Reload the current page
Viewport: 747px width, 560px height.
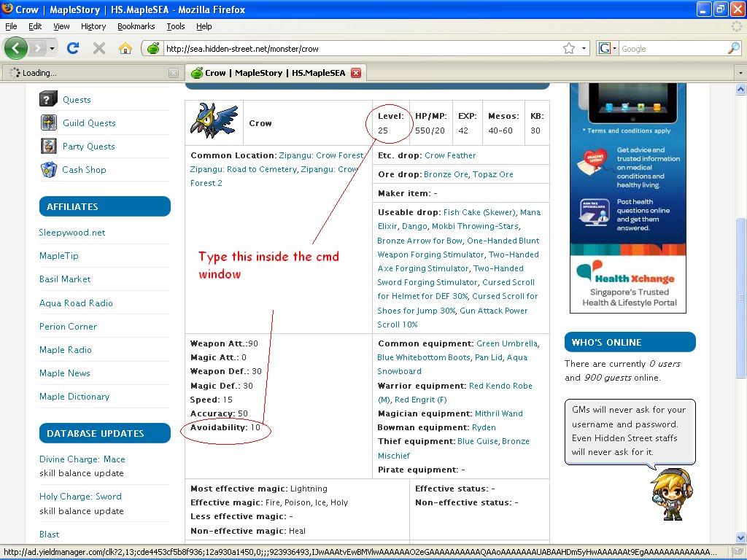[73, 48]
